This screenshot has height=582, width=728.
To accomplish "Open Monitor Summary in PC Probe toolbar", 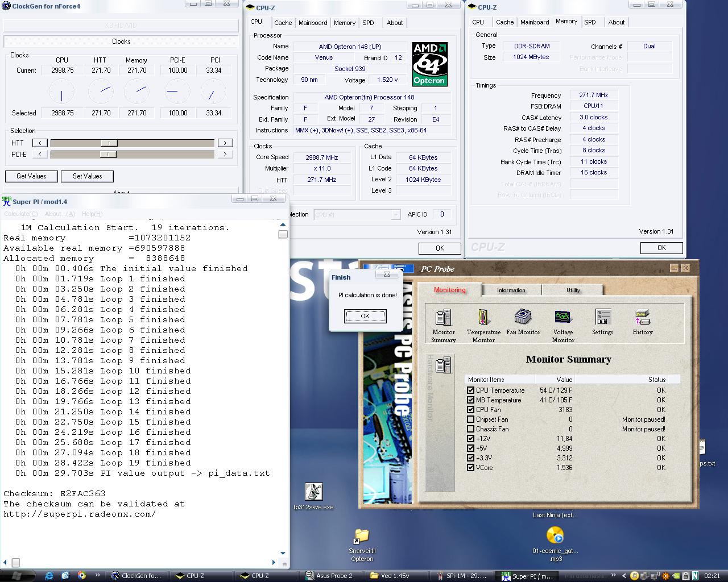I will (x=444, y=326).
